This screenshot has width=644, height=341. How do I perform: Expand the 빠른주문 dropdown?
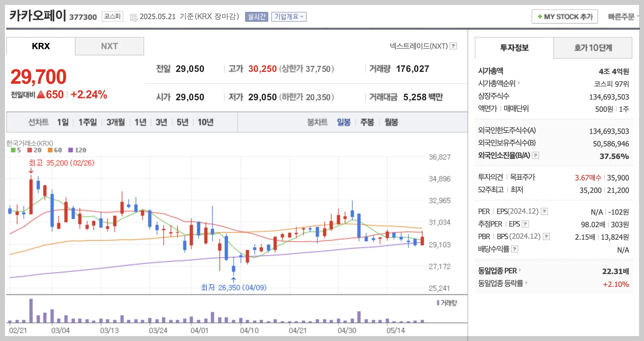click(x=623, y=16)
